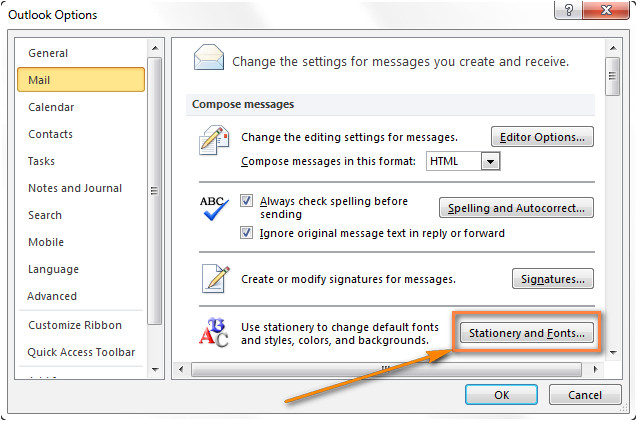637x421 pixels.
Task: Click the horizontal scrollbar right arrow
Action: coord(596,369)
